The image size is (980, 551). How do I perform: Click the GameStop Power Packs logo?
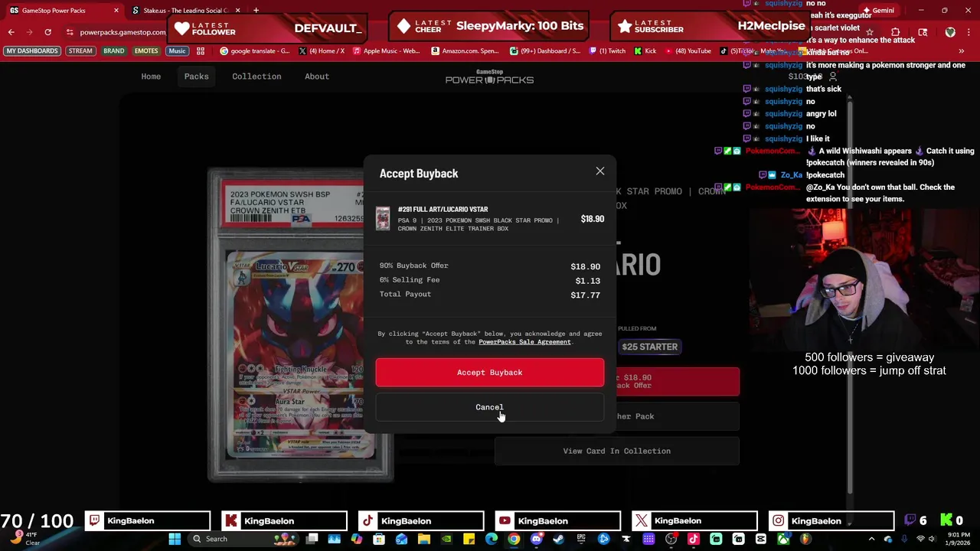(490, 77)
